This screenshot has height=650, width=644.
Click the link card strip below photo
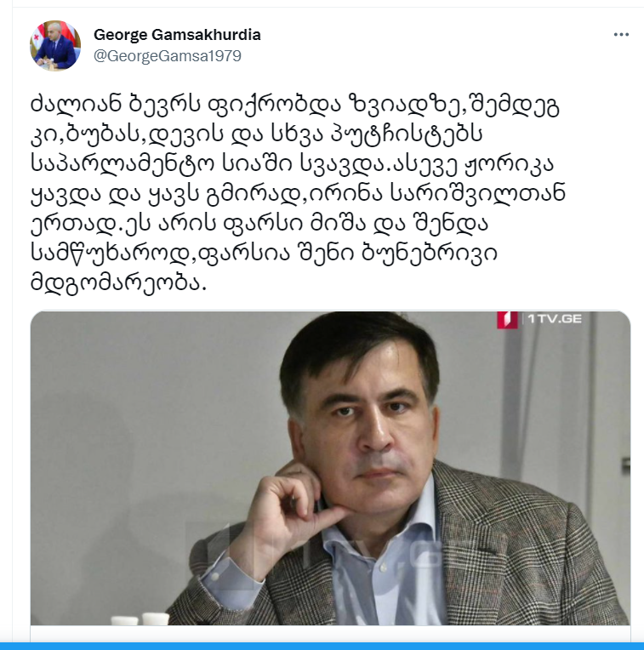point(330,634)
